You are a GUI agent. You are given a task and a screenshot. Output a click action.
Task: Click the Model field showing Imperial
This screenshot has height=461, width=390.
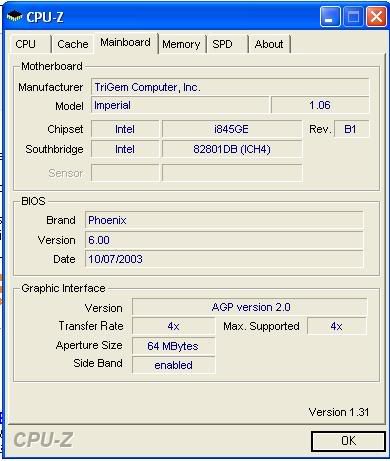pos(180,105)
